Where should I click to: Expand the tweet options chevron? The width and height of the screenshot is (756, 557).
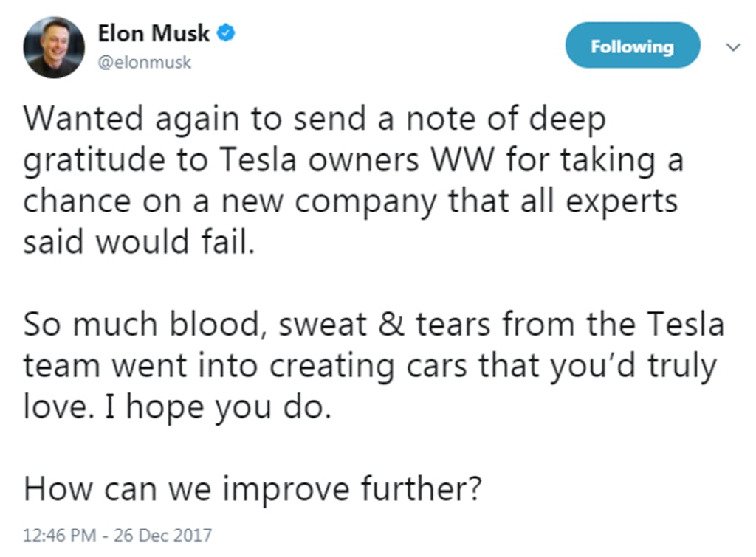click(733, 47)
